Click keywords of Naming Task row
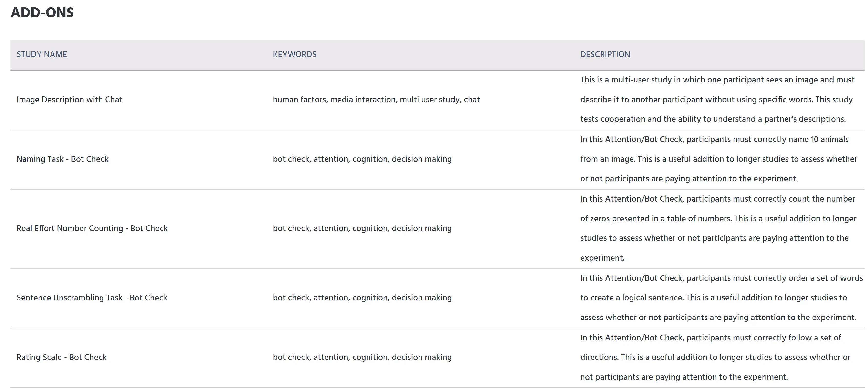Screen dimensions: 868x390 pyautogui.click(x=362, y=159)
